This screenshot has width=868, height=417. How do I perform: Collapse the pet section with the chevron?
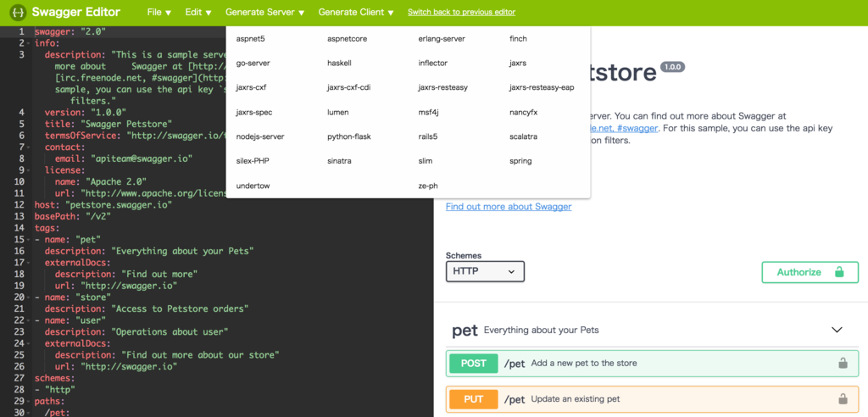[837, 330]
